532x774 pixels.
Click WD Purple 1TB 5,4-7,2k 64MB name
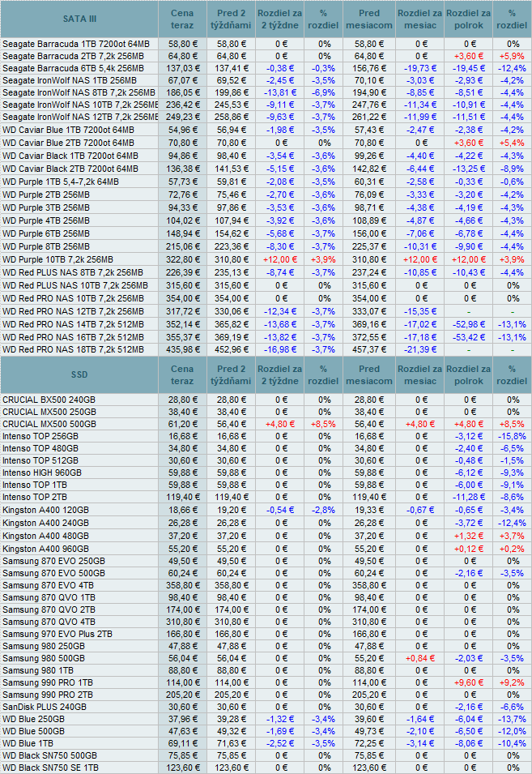point(61,182)
